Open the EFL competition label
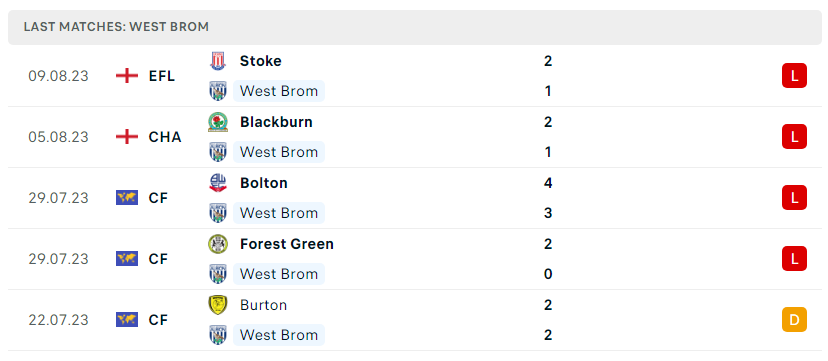 coord(162,76)
